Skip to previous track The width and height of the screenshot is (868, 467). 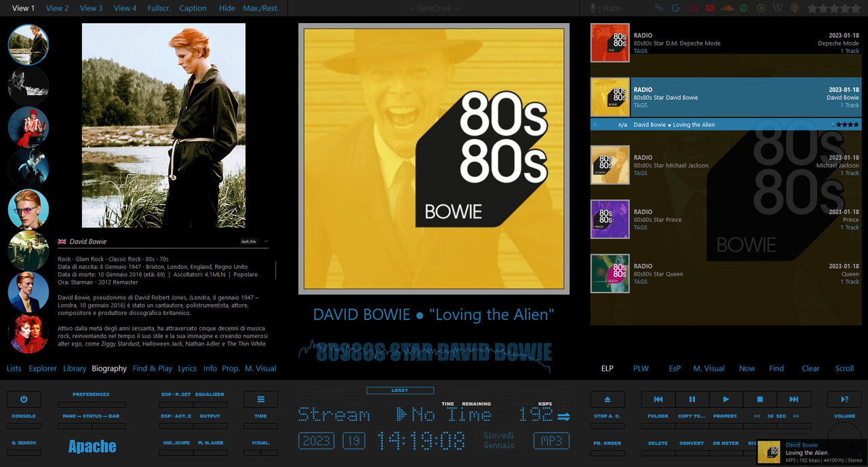coord(658,399)
